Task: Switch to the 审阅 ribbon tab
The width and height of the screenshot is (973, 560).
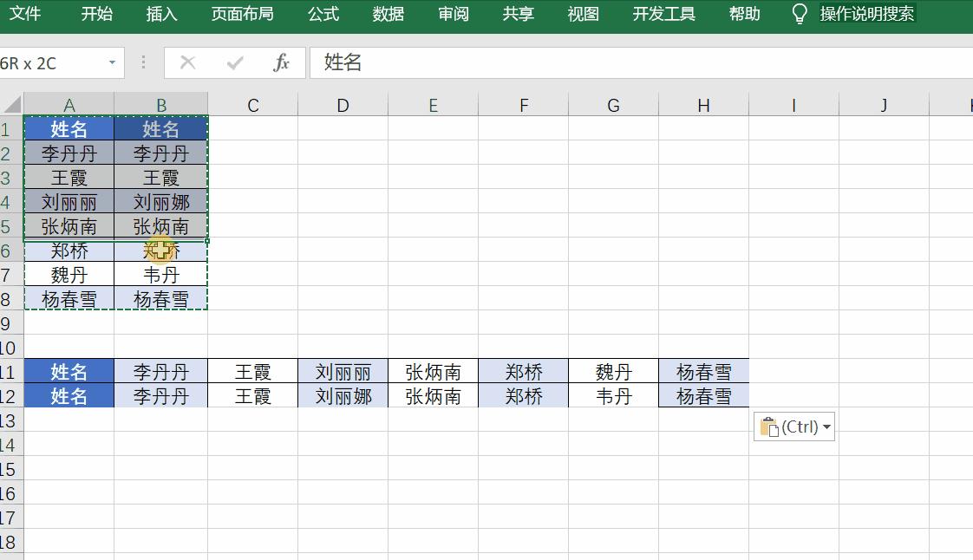Action: (452, 14)
